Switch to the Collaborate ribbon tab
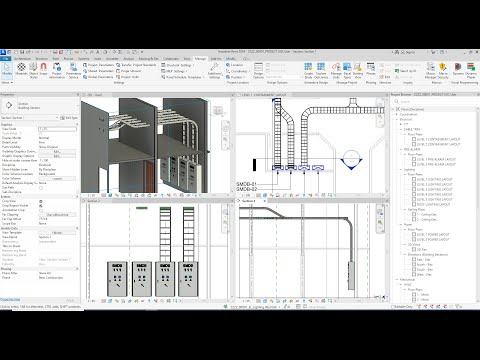 pyautogui.click(x=171, y=59)
